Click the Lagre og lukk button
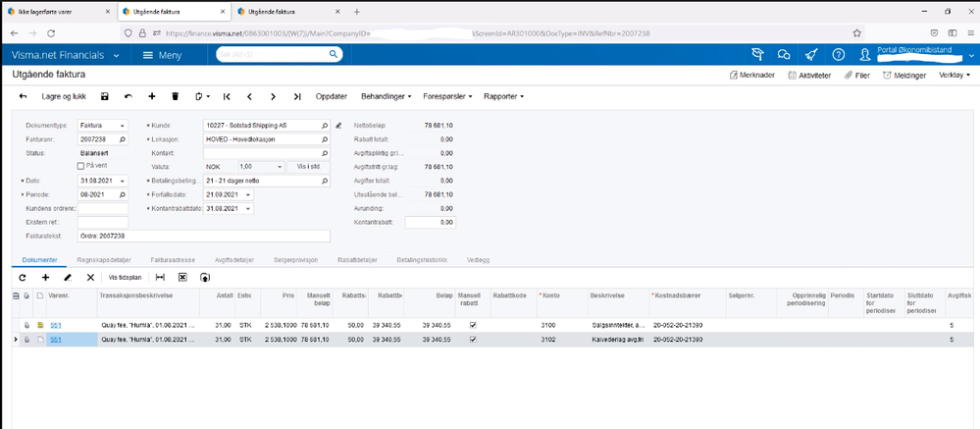 tap(64, 96)
